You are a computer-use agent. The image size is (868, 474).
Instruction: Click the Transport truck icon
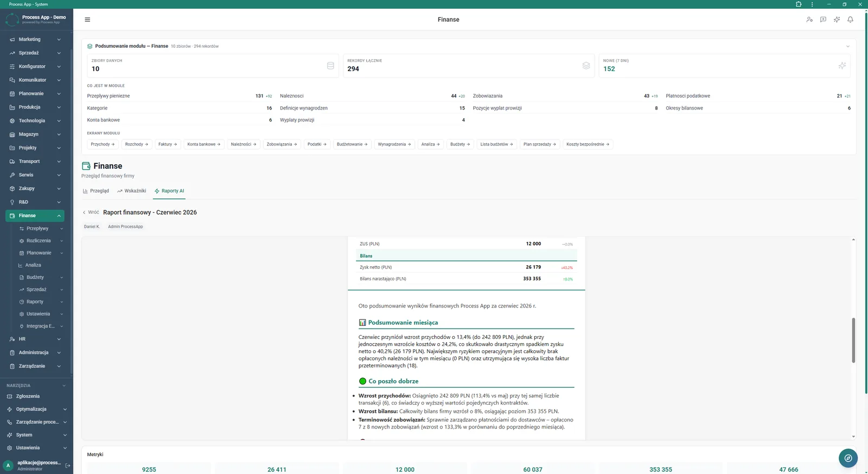point(12,162)
